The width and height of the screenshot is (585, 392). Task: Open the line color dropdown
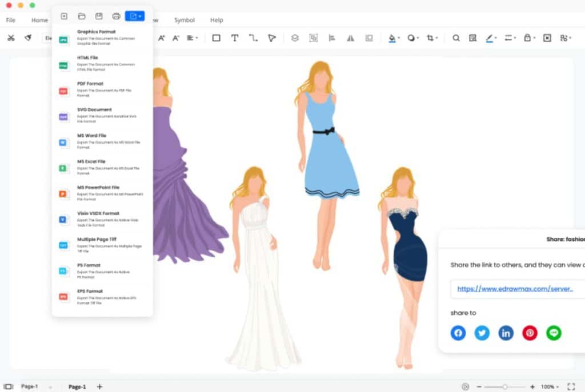(x=491, y=38)
